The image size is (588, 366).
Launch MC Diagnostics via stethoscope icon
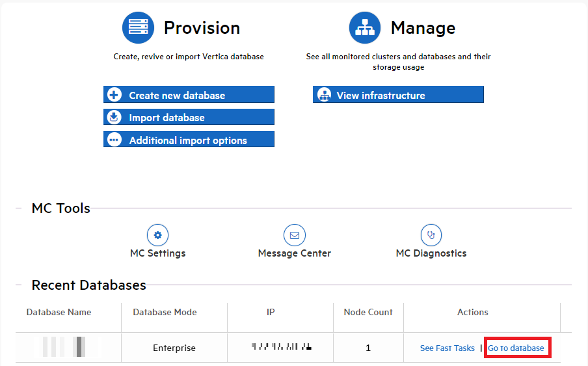(431, 234)
